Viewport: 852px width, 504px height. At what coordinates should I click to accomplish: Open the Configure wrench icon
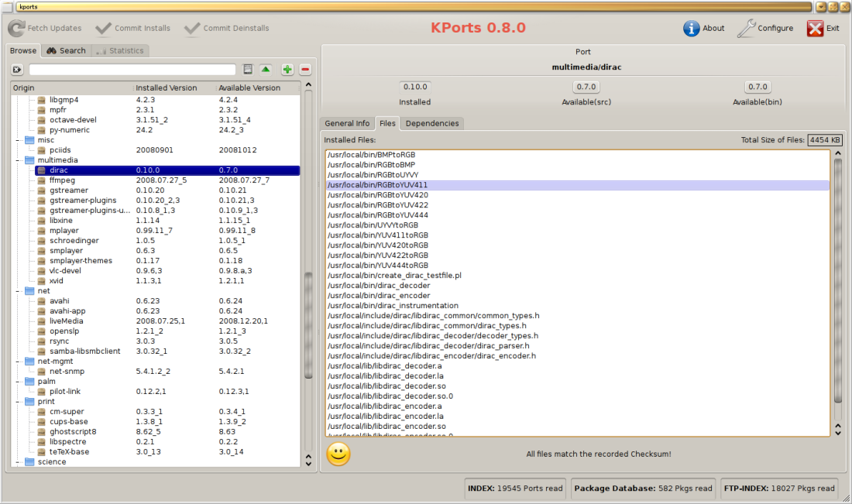tap(746, 28)
